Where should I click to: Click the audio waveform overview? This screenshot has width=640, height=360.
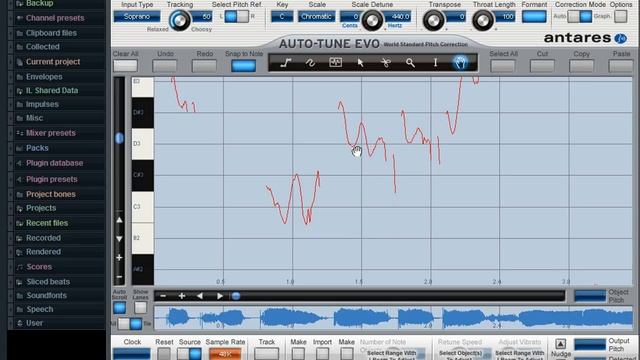pos(393,318)
